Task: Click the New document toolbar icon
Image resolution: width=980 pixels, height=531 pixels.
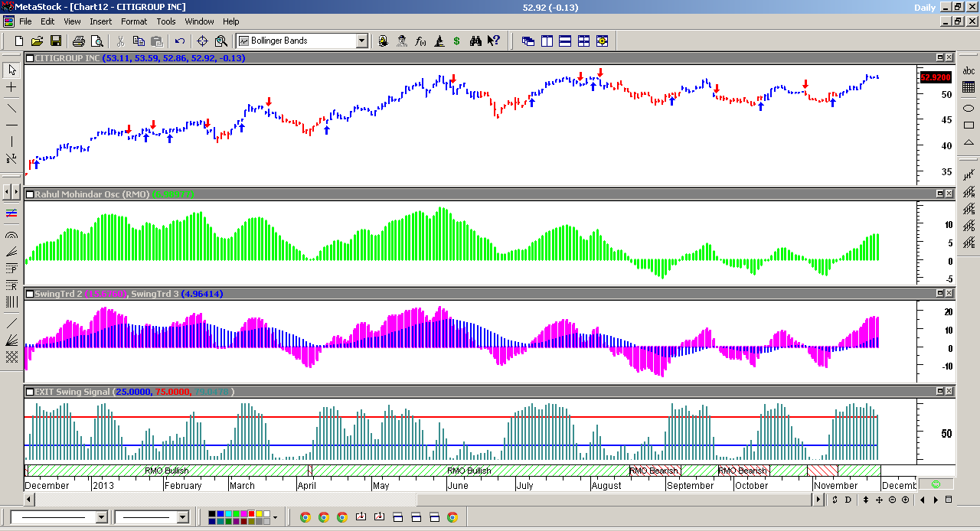Action: (19, 41)
